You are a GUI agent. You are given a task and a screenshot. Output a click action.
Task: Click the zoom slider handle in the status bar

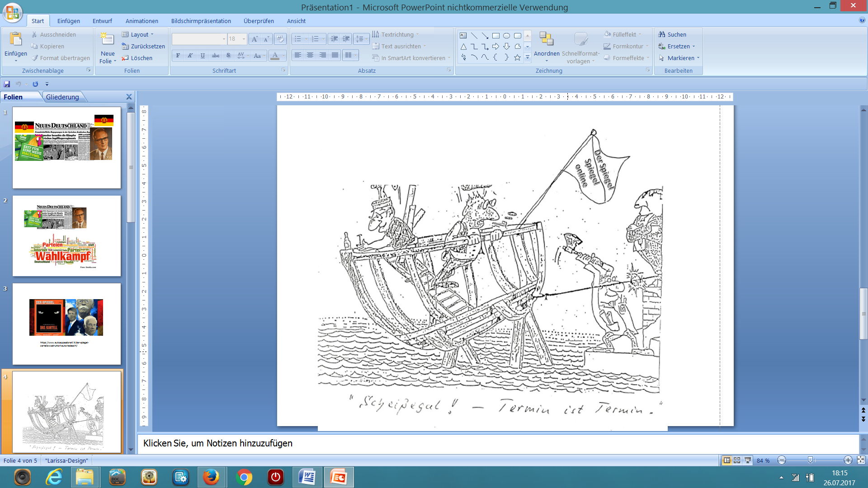(x=810, y=460)
